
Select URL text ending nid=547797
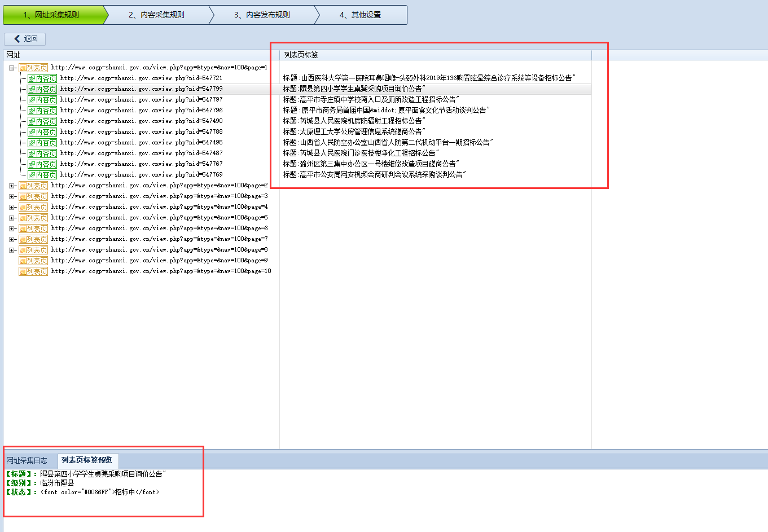[x=141, y=100]
